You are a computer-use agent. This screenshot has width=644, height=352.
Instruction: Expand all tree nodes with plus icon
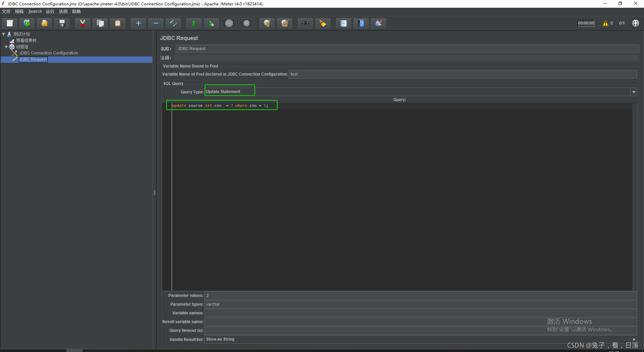(x=138, y=23)
